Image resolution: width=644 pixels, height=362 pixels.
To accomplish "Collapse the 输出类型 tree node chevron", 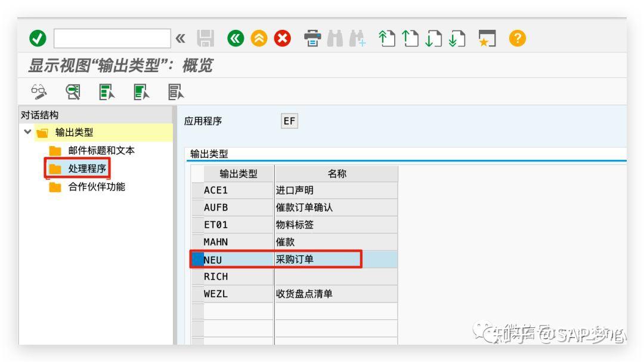I will click(x=27, y=132).
